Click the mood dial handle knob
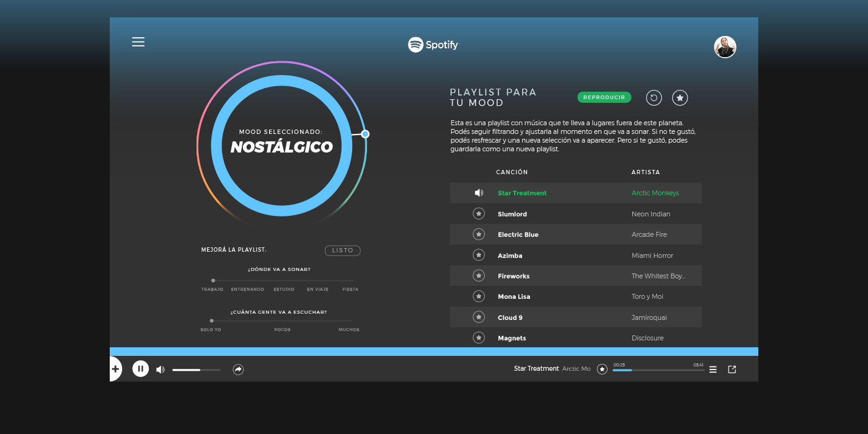 coord(365,134)
